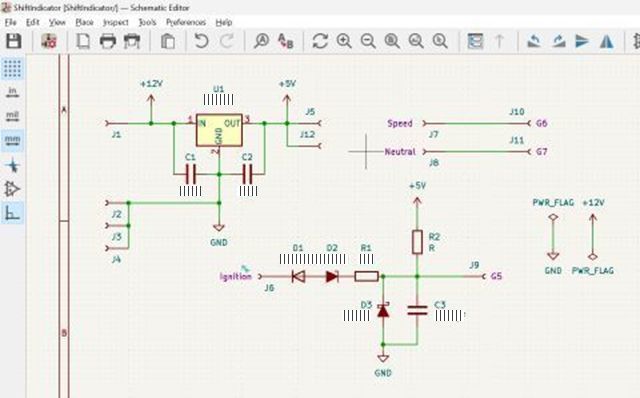The height and width of the screenshot is (398, 640).
Task: Open the Place menu
Action: pos(84,22)
